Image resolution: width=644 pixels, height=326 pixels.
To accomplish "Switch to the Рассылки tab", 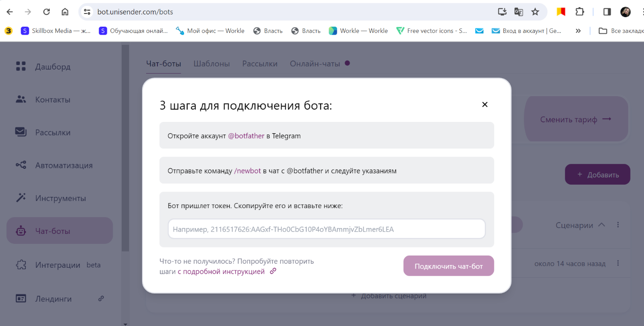I will [260, 64].
